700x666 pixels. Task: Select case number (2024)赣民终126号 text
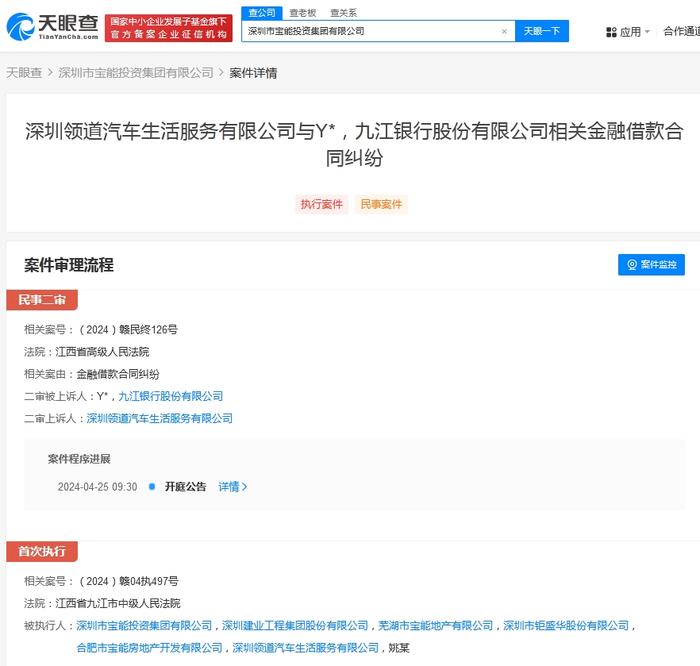(x=128, y=330)
